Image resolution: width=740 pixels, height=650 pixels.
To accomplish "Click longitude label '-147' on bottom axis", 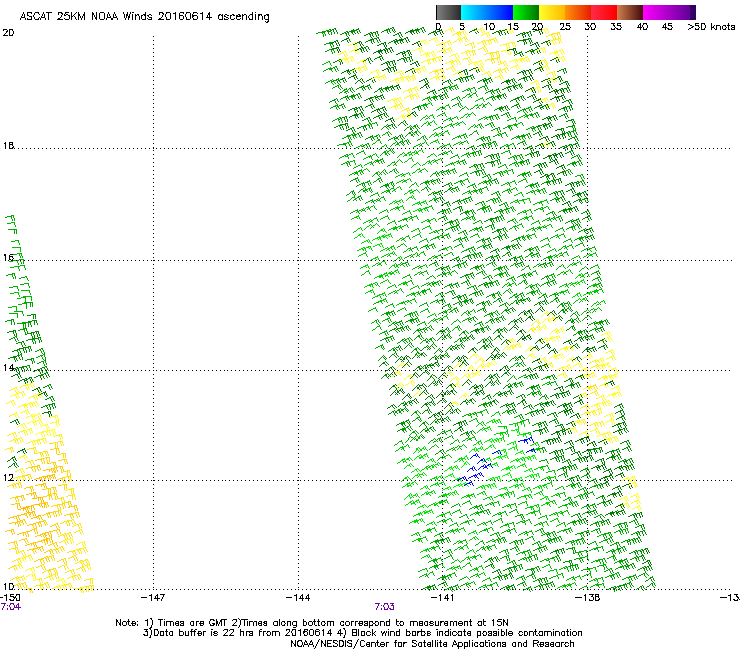I will coord(153,598).
